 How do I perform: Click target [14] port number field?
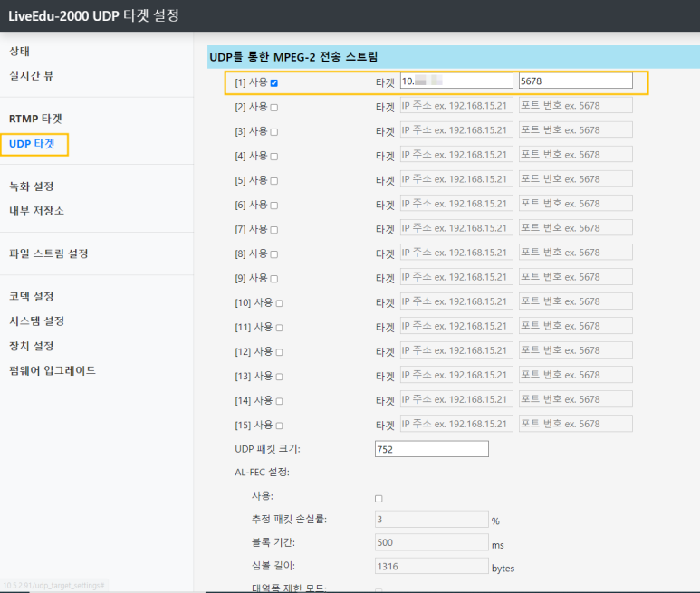click(575, 399)
